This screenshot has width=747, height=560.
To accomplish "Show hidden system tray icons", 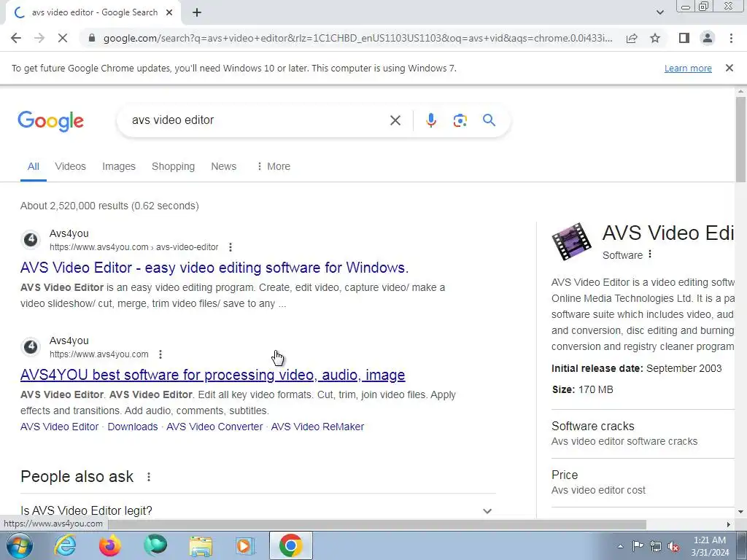I will coord(620,546).
